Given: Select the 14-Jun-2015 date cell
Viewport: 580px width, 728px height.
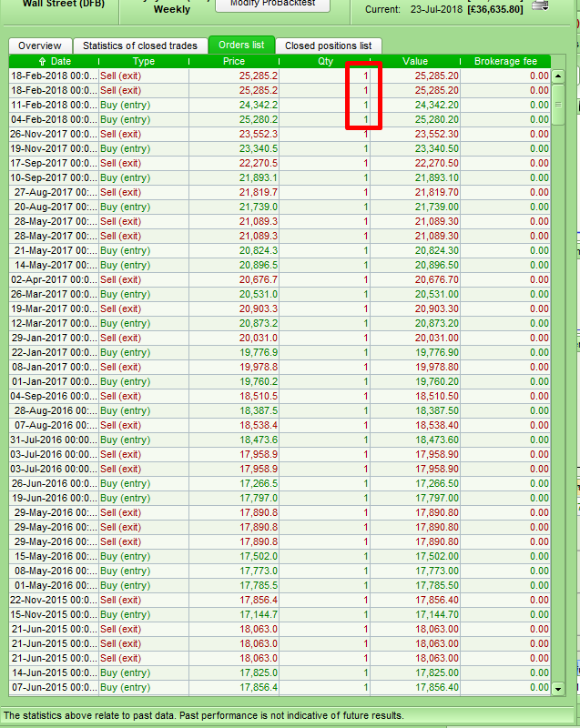Looking at the screenshot, I should [54, 672].
